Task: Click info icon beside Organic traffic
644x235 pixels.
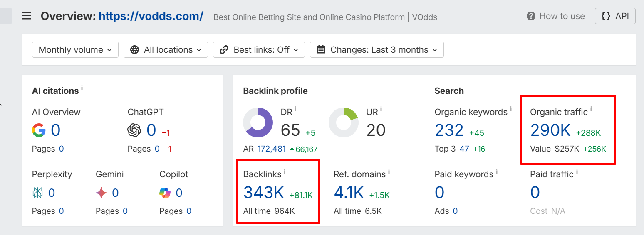Action: (591, 110)
